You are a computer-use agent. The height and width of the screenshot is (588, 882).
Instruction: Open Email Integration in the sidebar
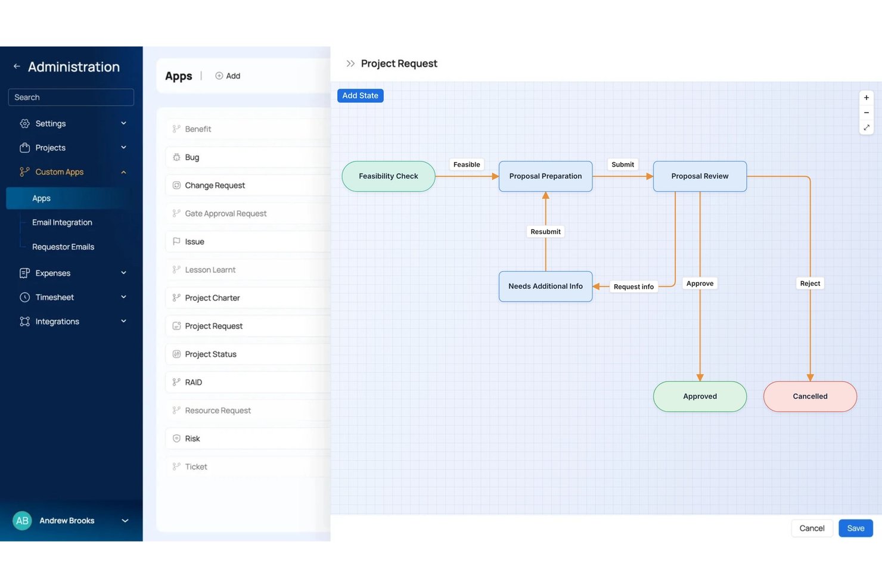coord(62,222)
